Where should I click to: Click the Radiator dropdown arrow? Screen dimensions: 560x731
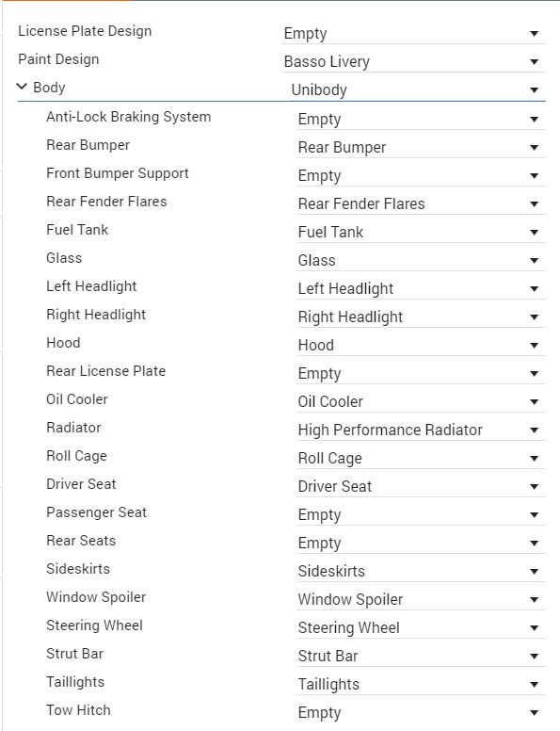pos(535,430)
